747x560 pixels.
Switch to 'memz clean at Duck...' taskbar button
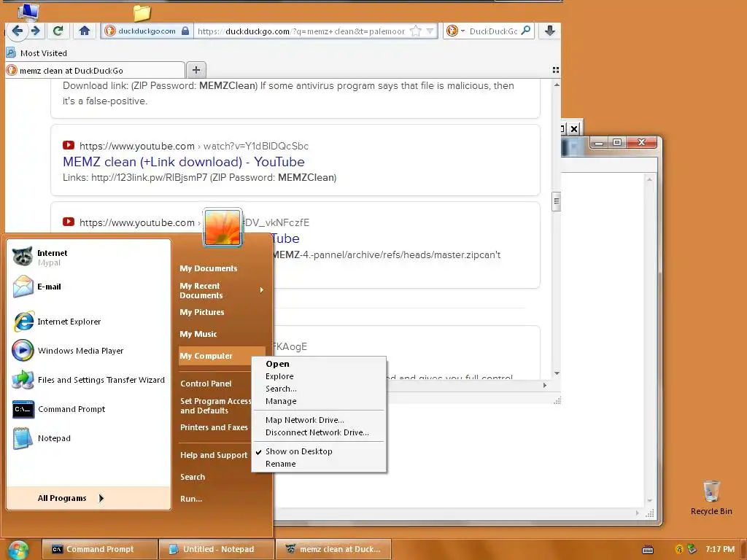(x=333, y=549)
